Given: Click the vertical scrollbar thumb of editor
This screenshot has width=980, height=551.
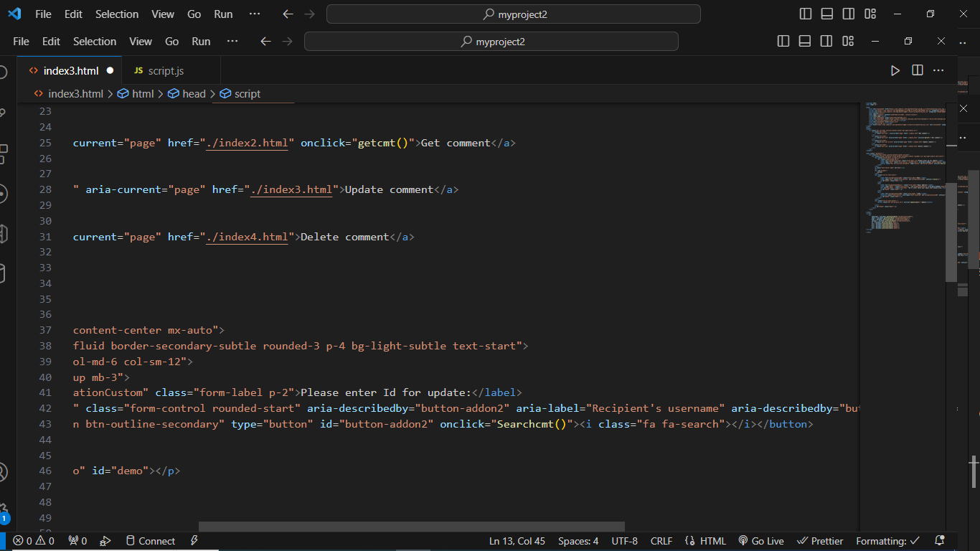Looking at the screenshot, I should [x=951, y=232].
